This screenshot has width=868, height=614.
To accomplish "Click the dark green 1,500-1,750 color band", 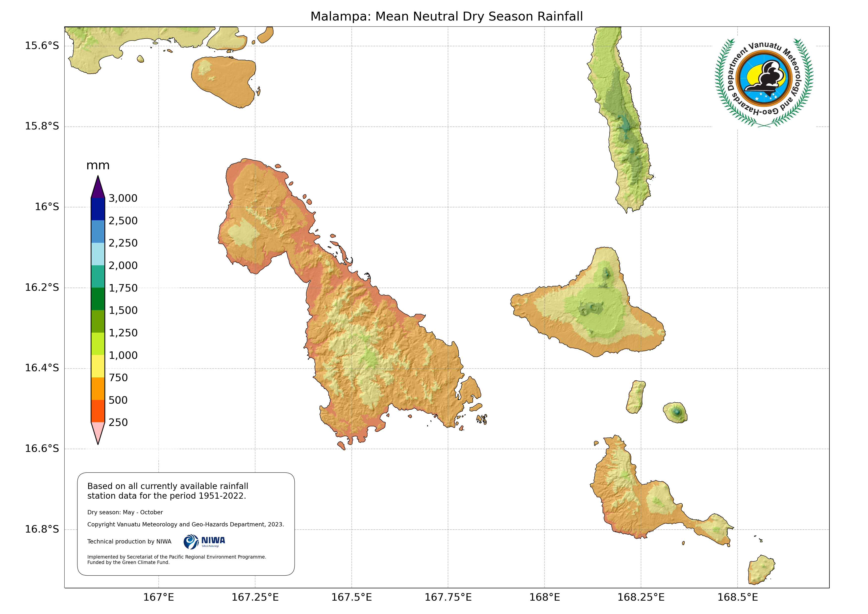I will (98, 299).
